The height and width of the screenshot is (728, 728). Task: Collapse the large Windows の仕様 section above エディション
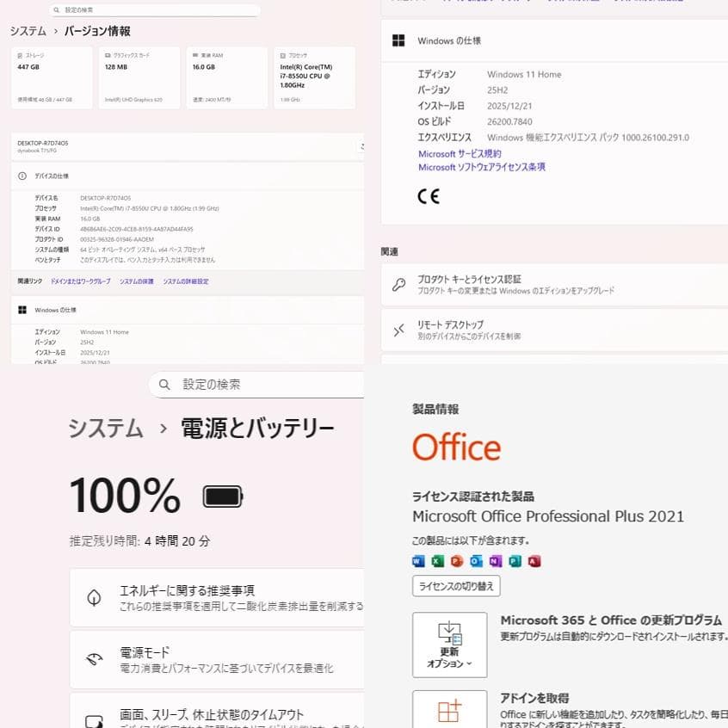(554, 40)
